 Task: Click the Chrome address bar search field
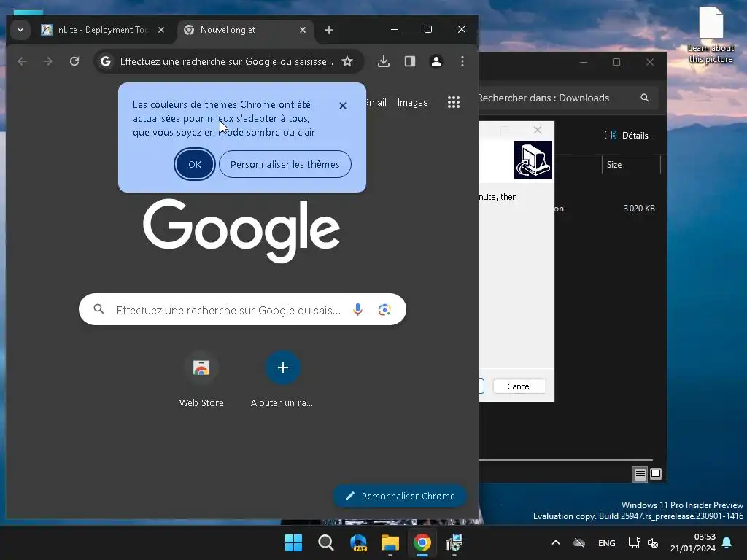226,61
